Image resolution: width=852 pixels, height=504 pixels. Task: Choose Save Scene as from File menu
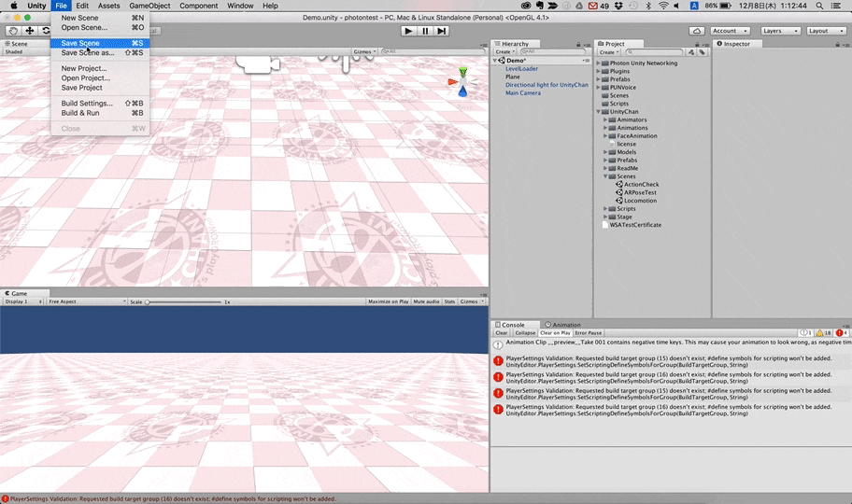[x=100, y=52]
